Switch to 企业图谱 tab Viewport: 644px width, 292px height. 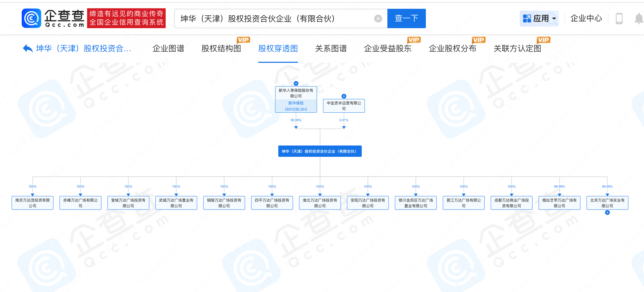[168, 48]
